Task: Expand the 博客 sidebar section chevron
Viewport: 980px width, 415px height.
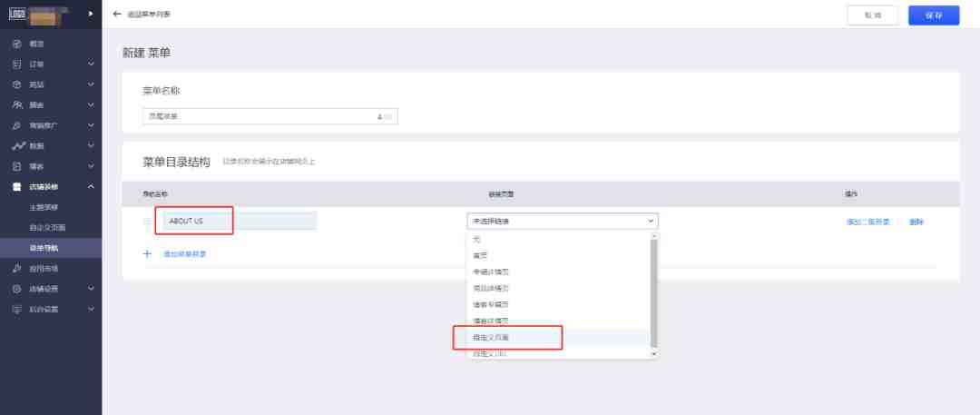Action: pyautogui.click(x=91, y=166)
